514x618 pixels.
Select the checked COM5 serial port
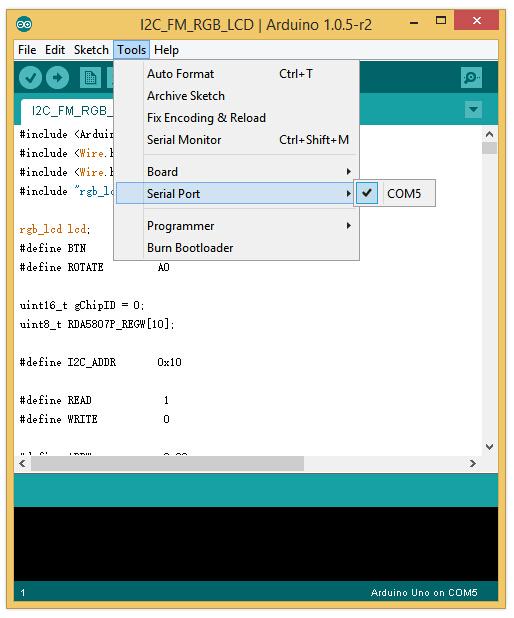(395, 193)
